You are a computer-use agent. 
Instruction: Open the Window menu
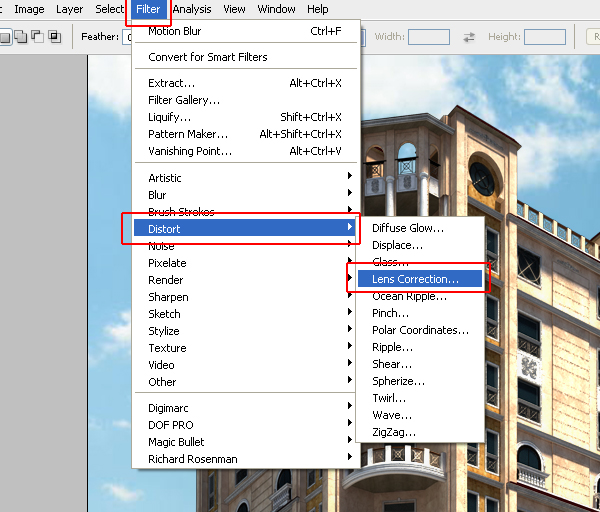(276, 9)
